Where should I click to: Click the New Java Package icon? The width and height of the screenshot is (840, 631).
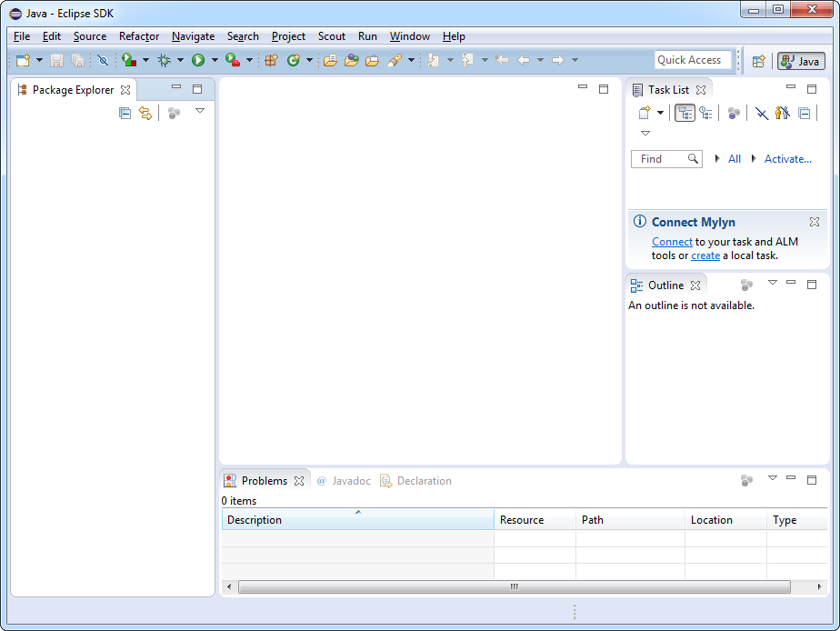coord(272,60)
